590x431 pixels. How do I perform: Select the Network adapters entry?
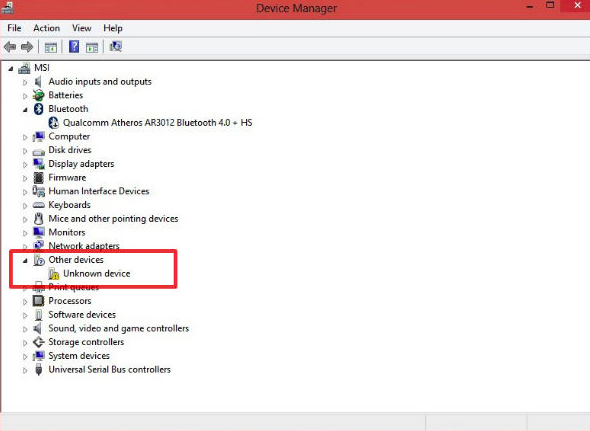(x=84, y=246)
